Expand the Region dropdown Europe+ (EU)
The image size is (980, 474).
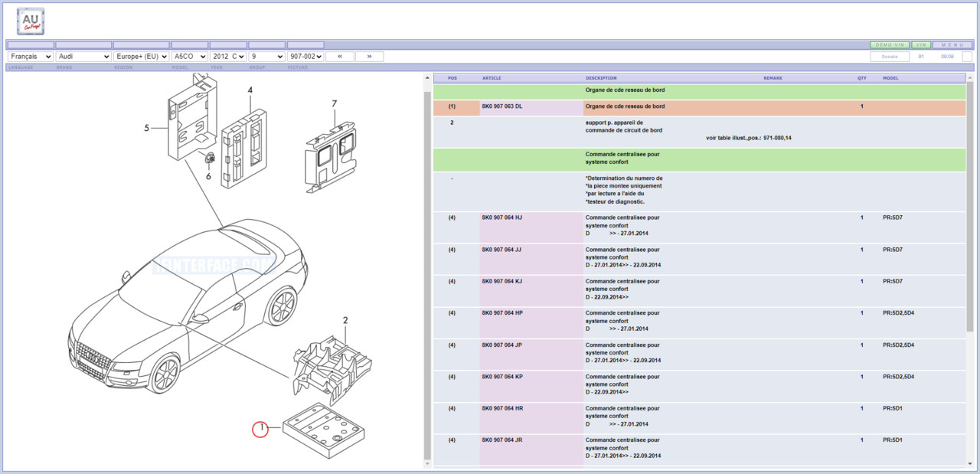pos(141,57)
